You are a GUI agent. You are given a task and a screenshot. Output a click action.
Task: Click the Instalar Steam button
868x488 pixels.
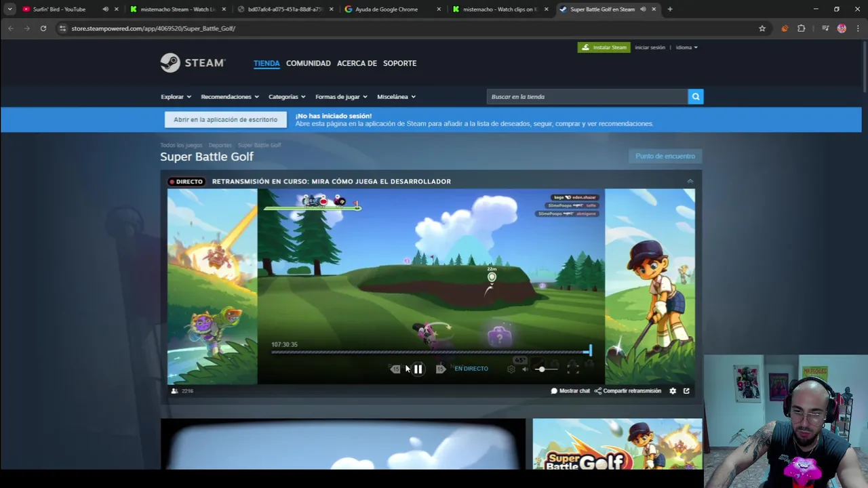pos(604,47)
